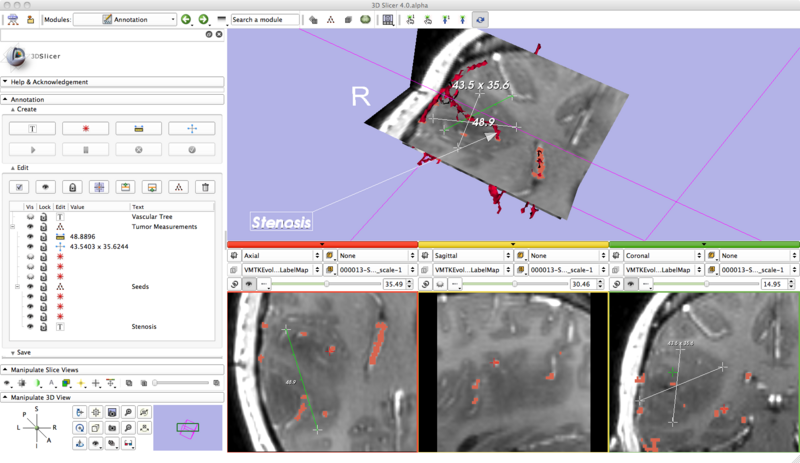Create a text annotation with the T button
Viewport: 800px width, 463px height.
pyautogui.click(x=32, y=128)
